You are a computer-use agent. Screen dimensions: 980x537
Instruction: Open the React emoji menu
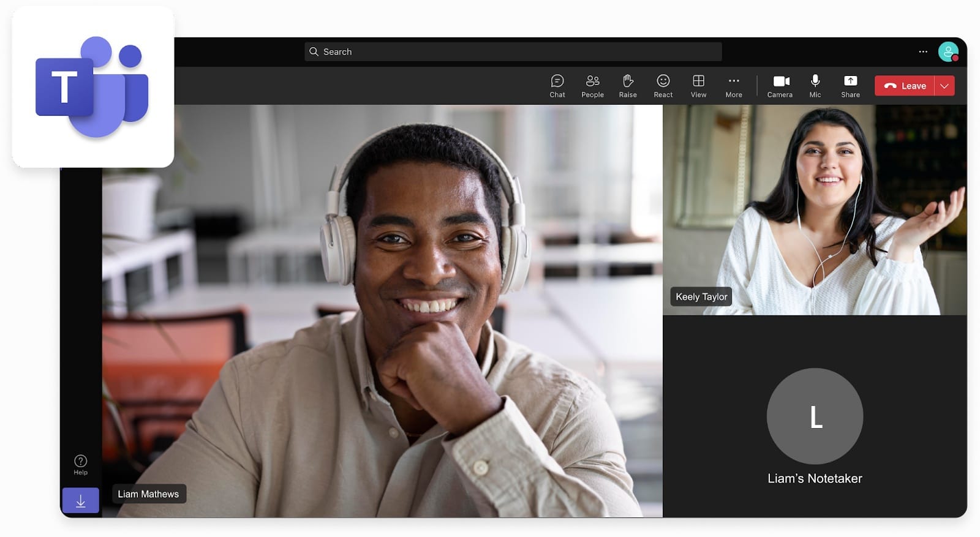[x=663, y=86]
